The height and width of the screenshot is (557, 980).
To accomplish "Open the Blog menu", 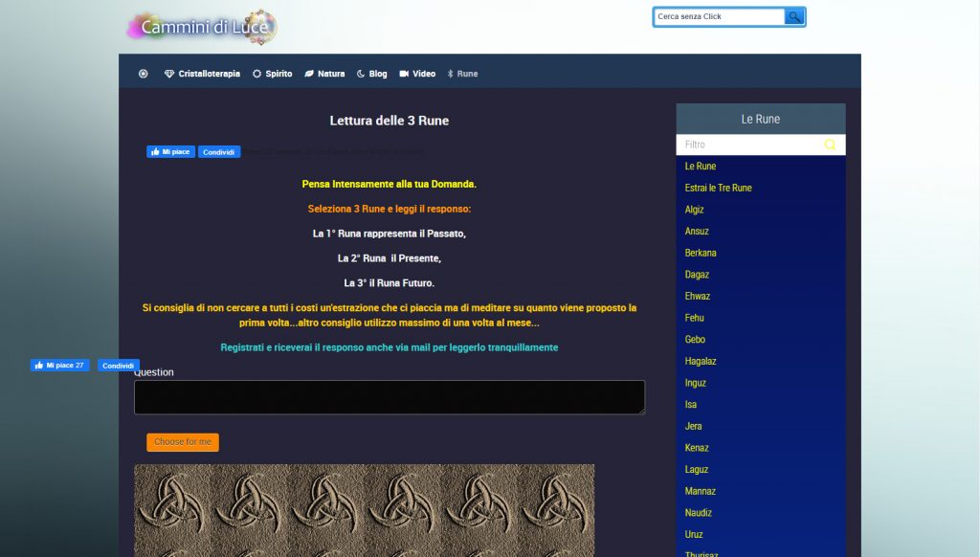I will pos(372,74).
